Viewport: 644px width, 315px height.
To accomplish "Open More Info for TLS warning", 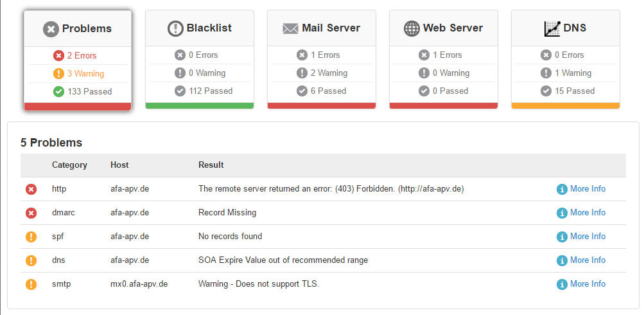I will (x=581, y=284).
